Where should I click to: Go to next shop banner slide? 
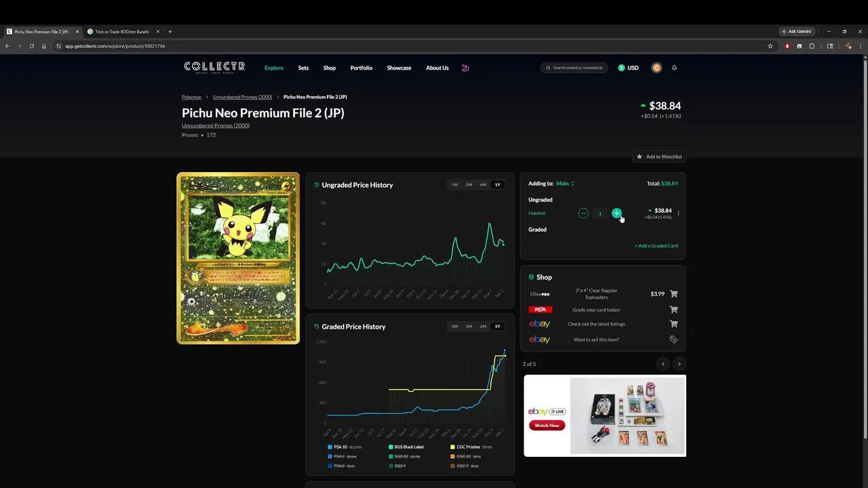(679, 364)
